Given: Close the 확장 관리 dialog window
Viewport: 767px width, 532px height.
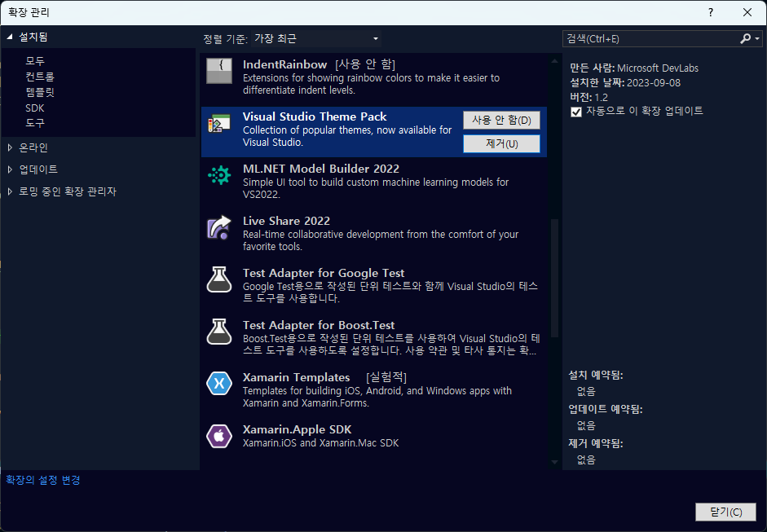Looking at the screenshot, I should (747, 13).
